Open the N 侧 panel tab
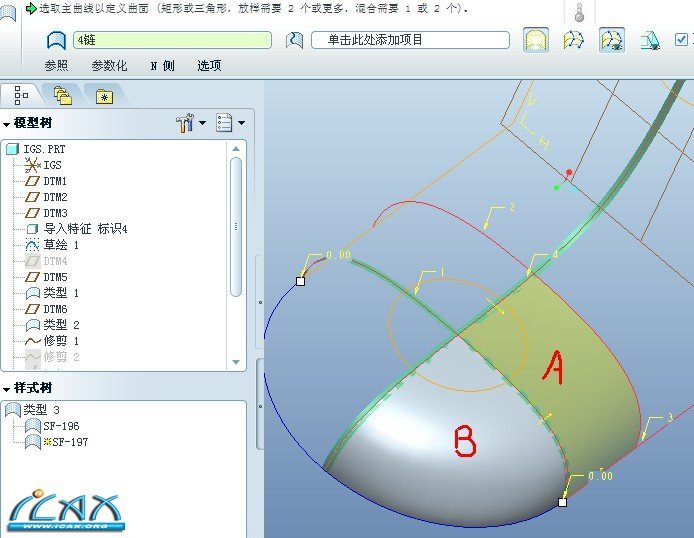694x538 pixels. 162,65
